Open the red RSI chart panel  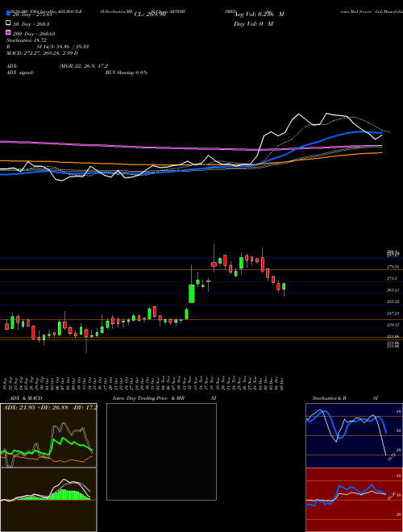click(x=354, y=500)
